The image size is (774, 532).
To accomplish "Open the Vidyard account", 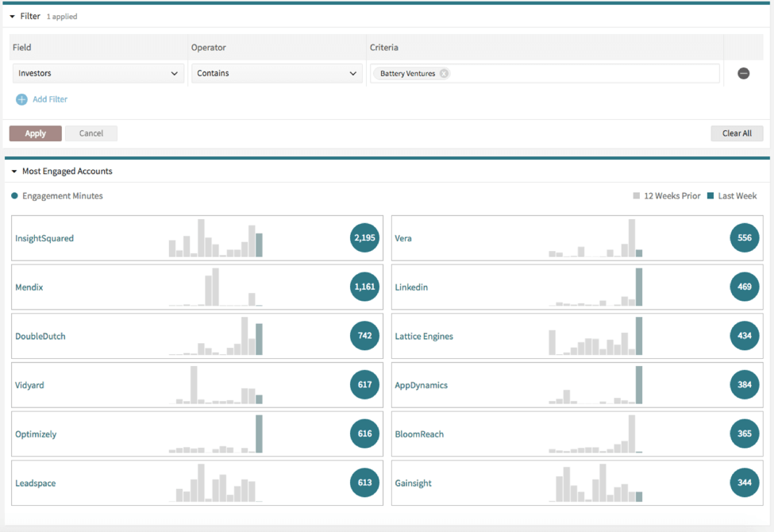I will (29, 385).
